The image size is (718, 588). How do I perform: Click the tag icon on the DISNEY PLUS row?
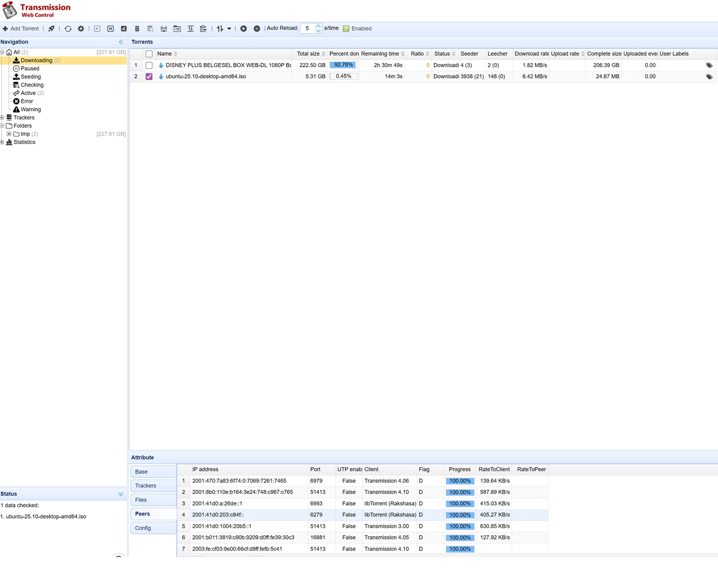[709, 65]
